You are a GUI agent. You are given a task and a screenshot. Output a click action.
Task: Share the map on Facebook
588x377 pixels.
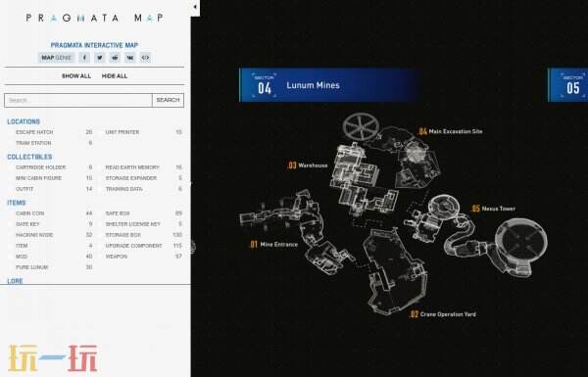click(x=84, y=58)
